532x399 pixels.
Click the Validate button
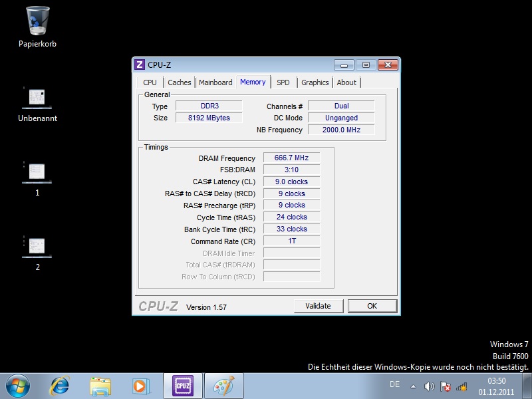319,306
